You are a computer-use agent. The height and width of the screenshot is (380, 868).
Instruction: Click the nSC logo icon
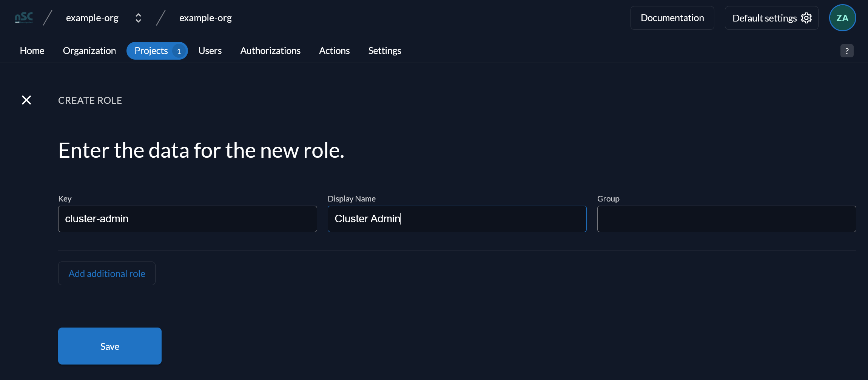(x=24, y=18)
